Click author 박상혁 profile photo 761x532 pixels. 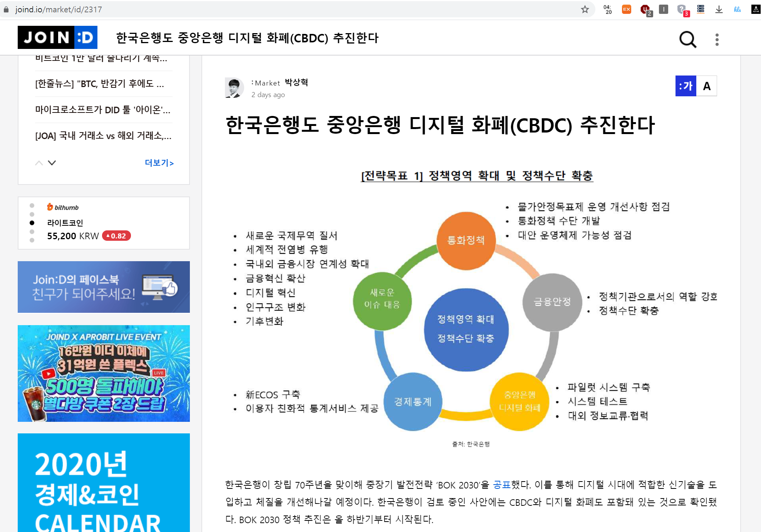pos(234,88)
